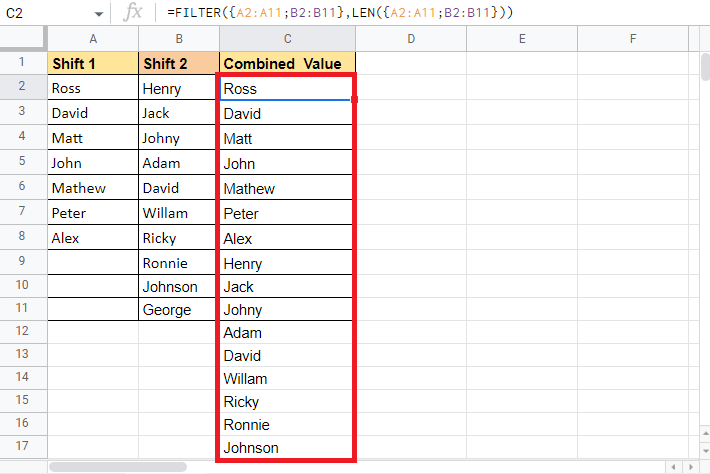
Task: Select row 17 header
Action: pyautogui.click(x=24, y=446)
